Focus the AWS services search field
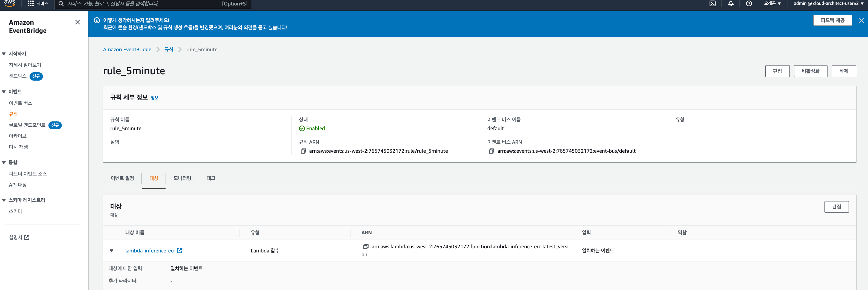 click(x=152, y=4)
